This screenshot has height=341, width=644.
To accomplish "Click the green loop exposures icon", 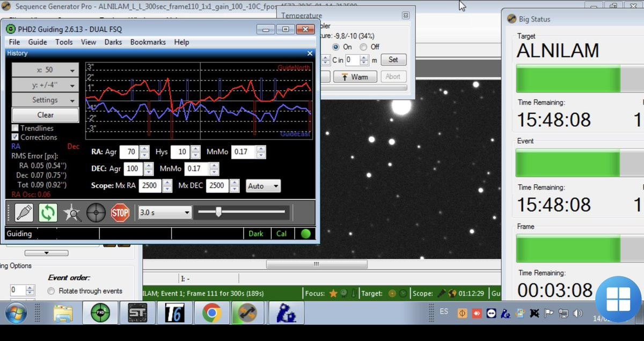I will coord(48,213).
